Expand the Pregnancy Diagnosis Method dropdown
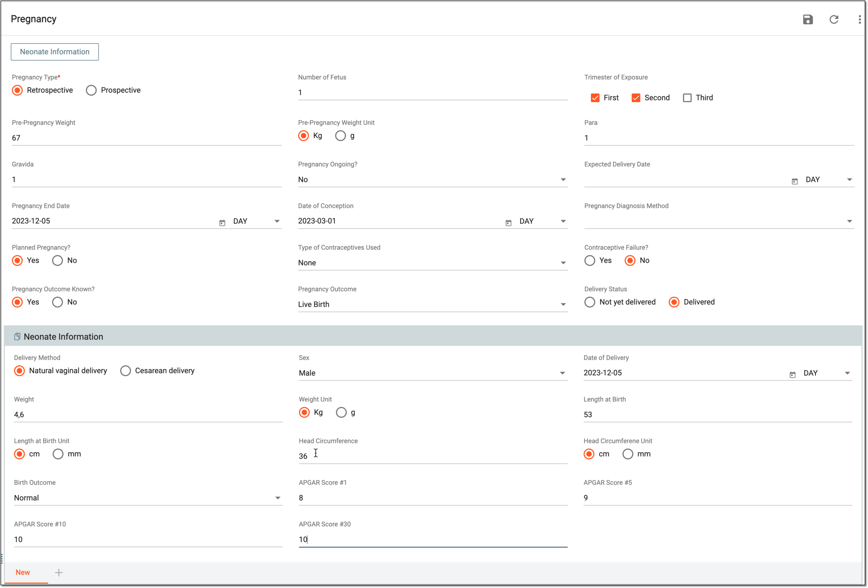Screen dimensions: 868x588 pyautogui.click(x=719, y=221)
